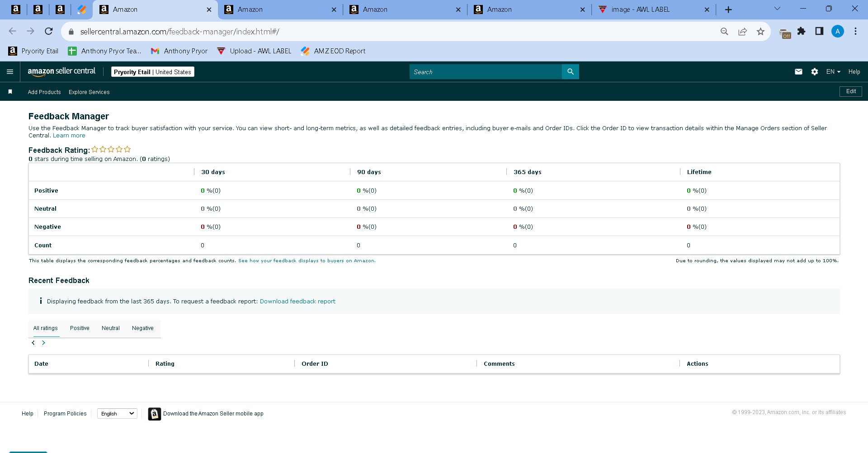Click the Help link in the footer

[x=28, y=414]
